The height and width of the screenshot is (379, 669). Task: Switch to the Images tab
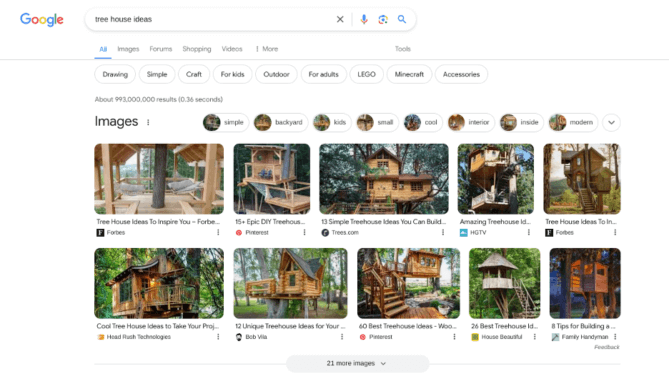[128, 49]
